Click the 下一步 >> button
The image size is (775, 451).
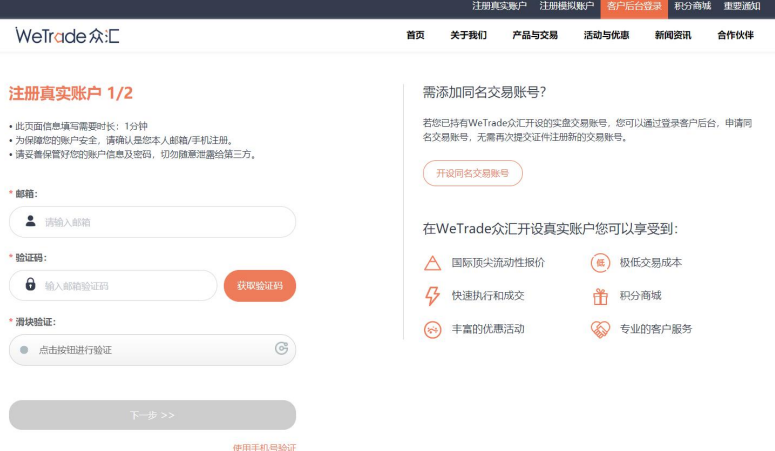click(152, 415)
